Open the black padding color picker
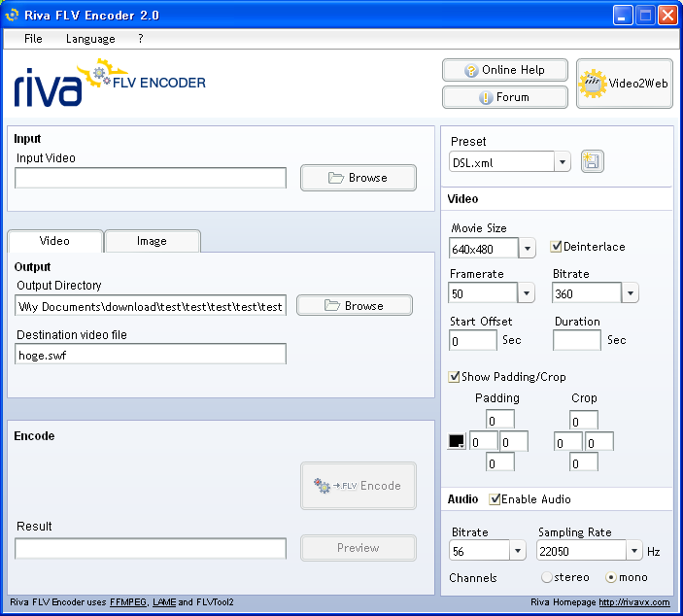The image size is (683, 616). coord(457,441)
